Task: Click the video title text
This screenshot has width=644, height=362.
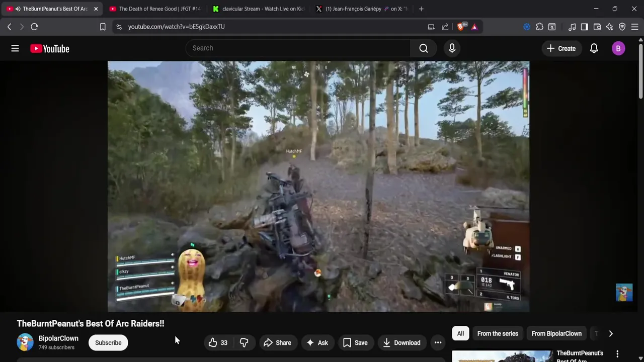Action: [x=91, y=323]
